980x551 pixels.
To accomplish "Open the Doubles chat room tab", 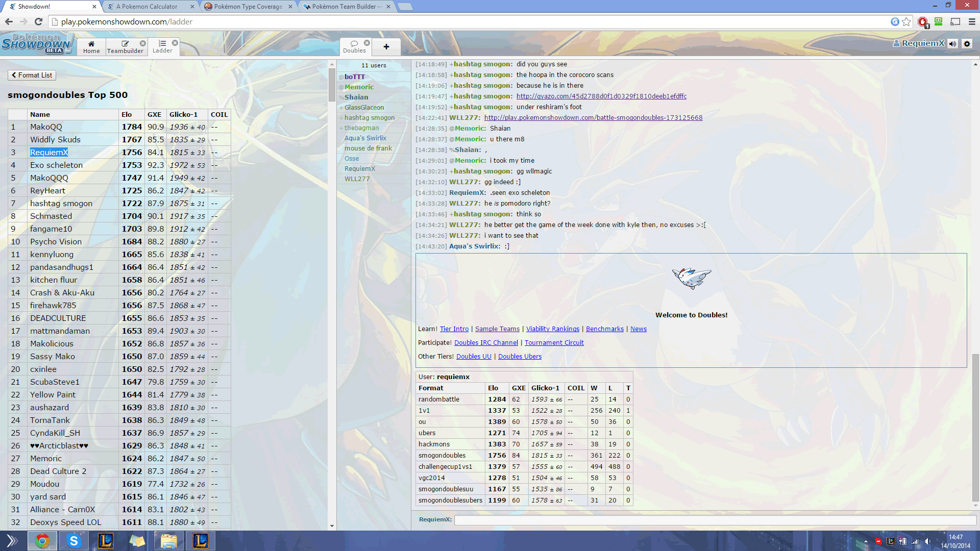I will pos(354,46).
